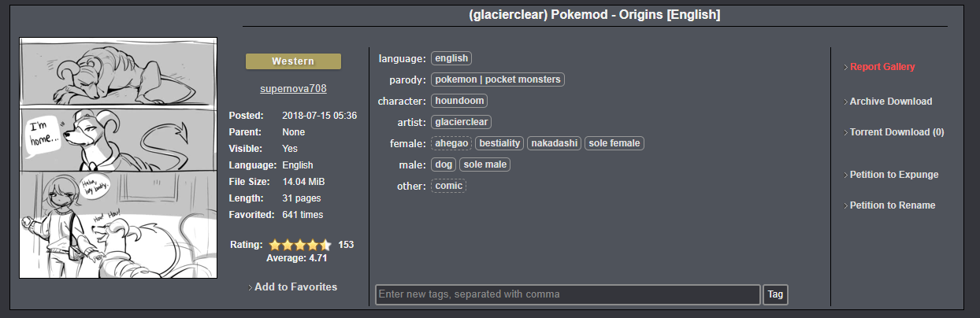Image resolution: width=980 pixels, height=318 pixels.
Task: Click the Favorited 641 times value
Action: point(303,215)
